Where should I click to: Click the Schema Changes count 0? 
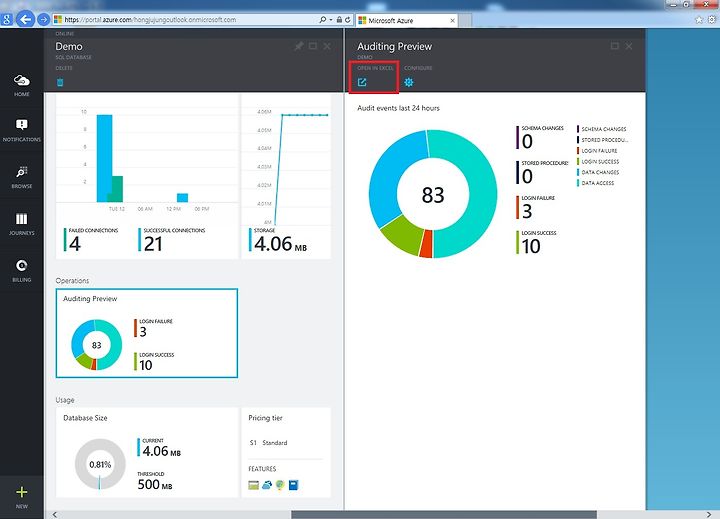click(x=527, y=141)
